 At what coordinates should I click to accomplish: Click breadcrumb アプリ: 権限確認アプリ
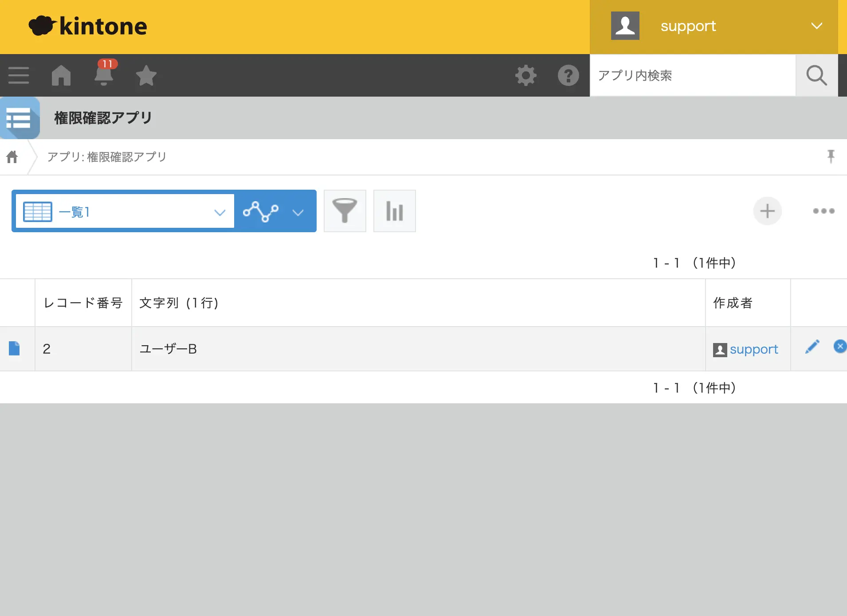(x=107, y=157)
